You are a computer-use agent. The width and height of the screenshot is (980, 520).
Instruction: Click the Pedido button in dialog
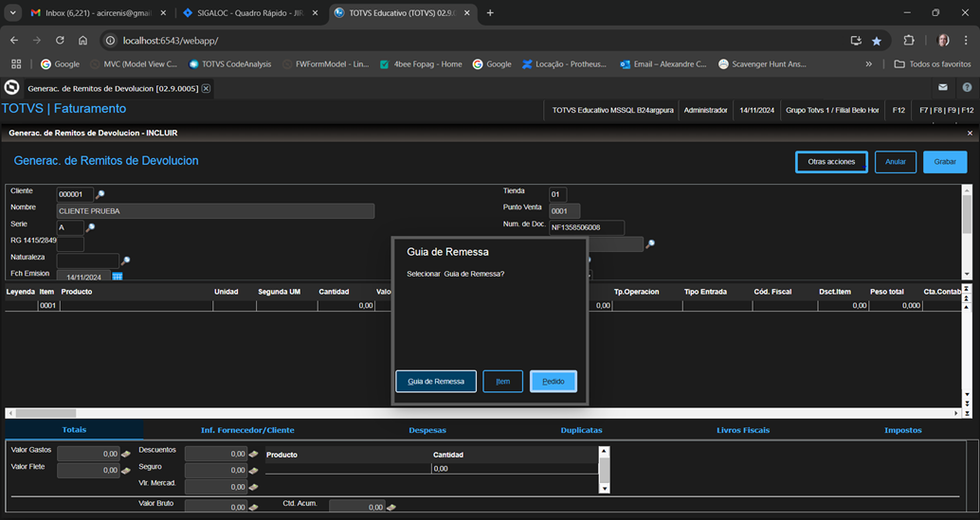point(554,382)
